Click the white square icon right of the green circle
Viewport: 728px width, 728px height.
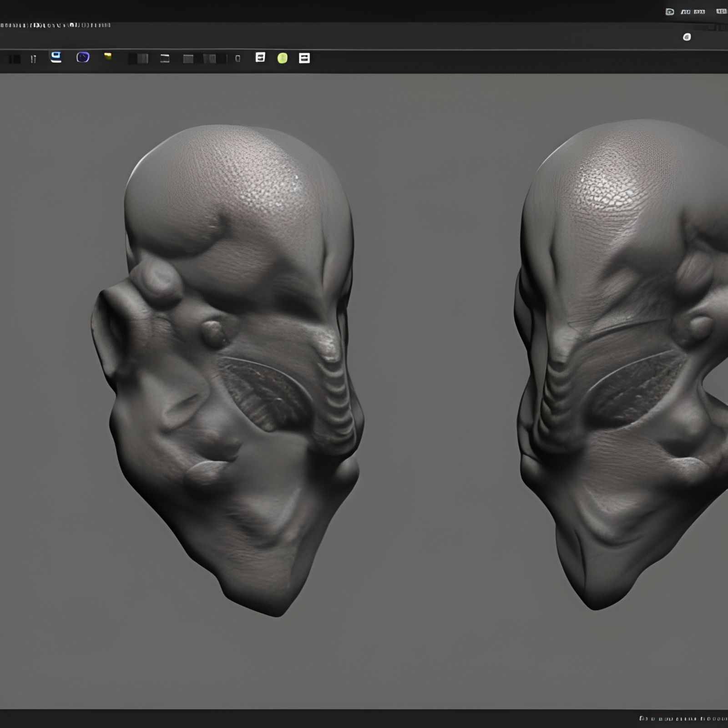point(304,58)
